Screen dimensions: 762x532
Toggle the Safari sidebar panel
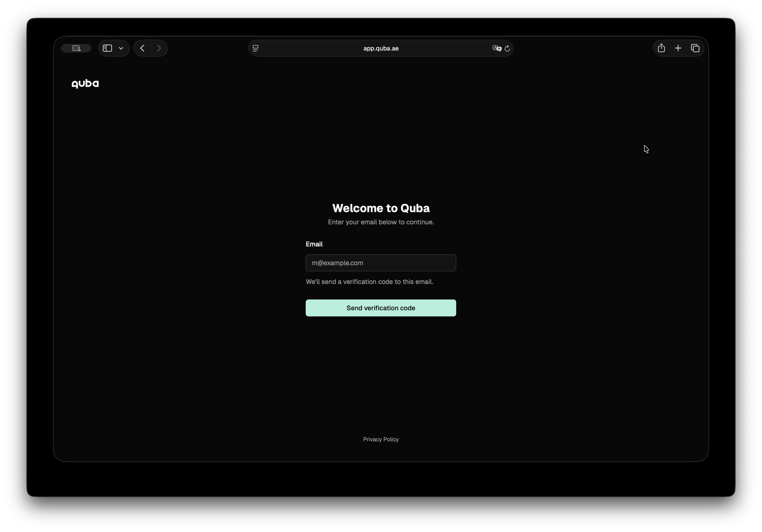tap(107, 48)
